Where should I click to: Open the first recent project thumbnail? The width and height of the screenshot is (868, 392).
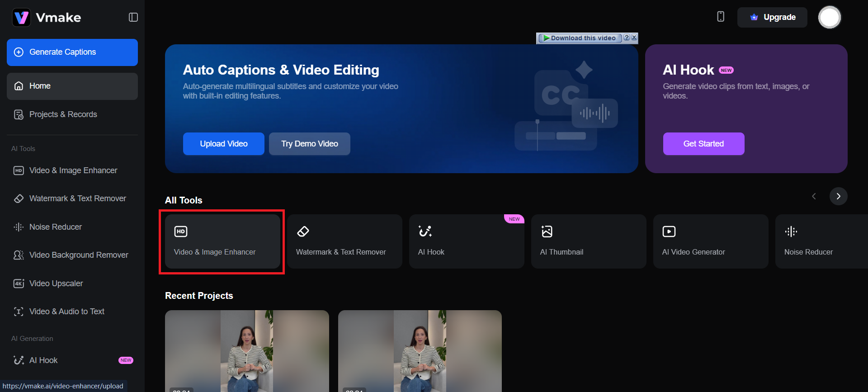click(246, 350)
